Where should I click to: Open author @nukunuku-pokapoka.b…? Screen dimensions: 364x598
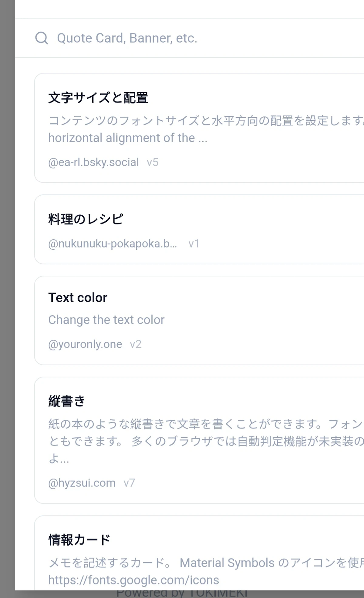tap(113, 244)
